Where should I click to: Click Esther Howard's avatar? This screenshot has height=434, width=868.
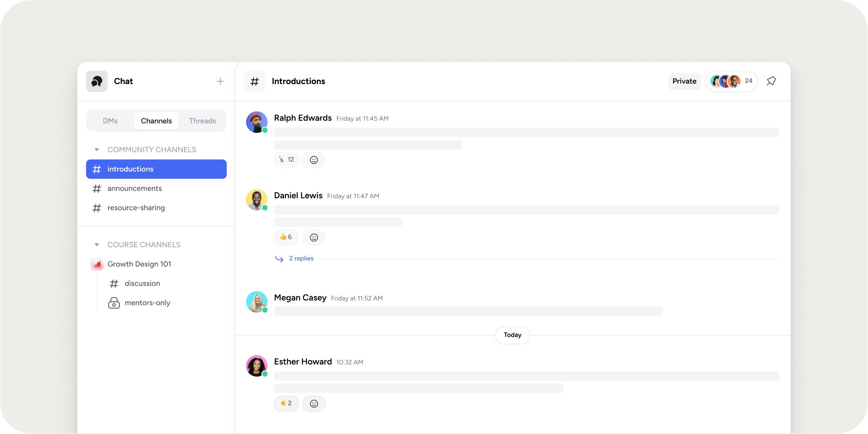pos(257,366)
